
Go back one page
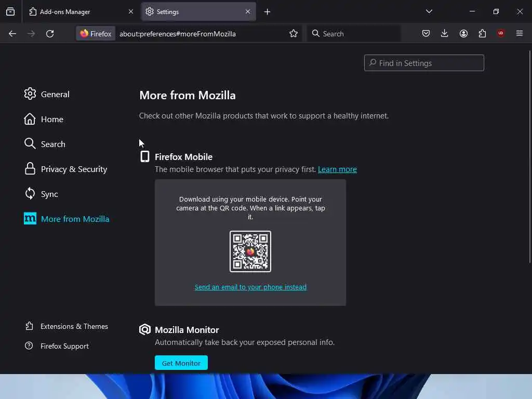pos(12,34)
